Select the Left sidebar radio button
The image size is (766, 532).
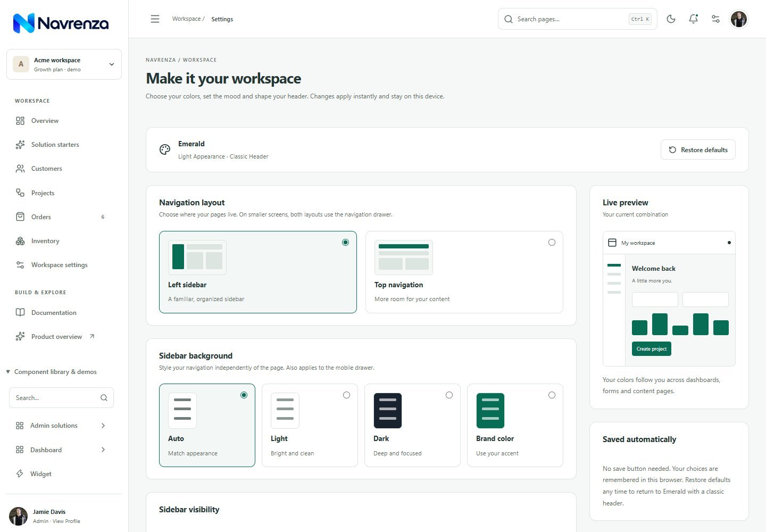point(345,242)
